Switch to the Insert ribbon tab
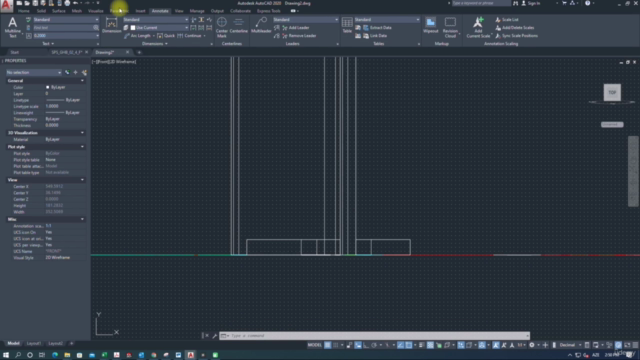The image size is (640, 360). (140, 11)
